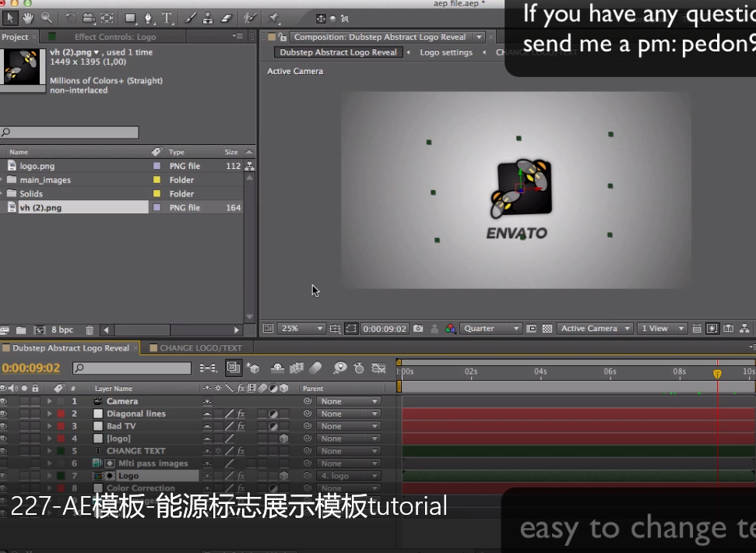Click the Region of Interest icon

531,329
